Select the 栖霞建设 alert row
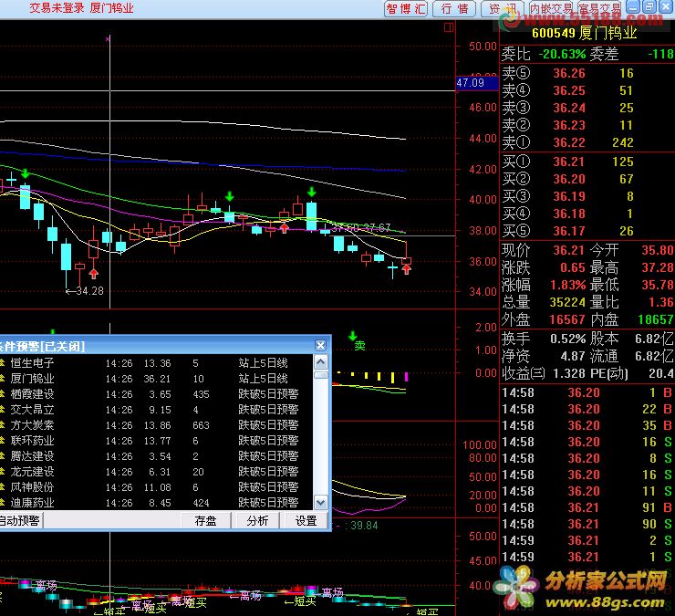This screenshot has height=616, width=675. coord(157,393)
